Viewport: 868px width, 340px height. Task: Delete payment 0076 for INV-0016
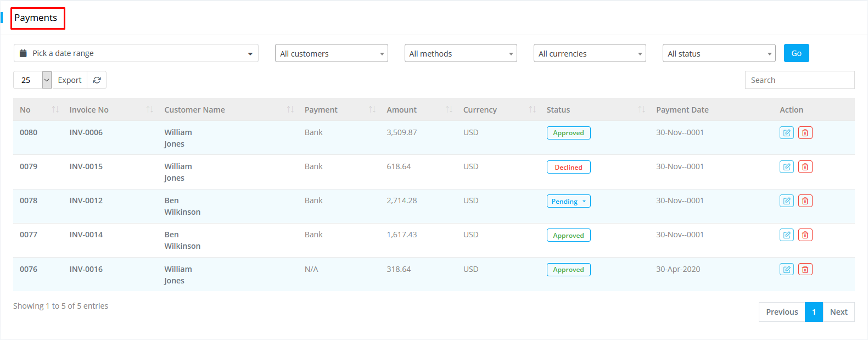(x=805, y=270)
